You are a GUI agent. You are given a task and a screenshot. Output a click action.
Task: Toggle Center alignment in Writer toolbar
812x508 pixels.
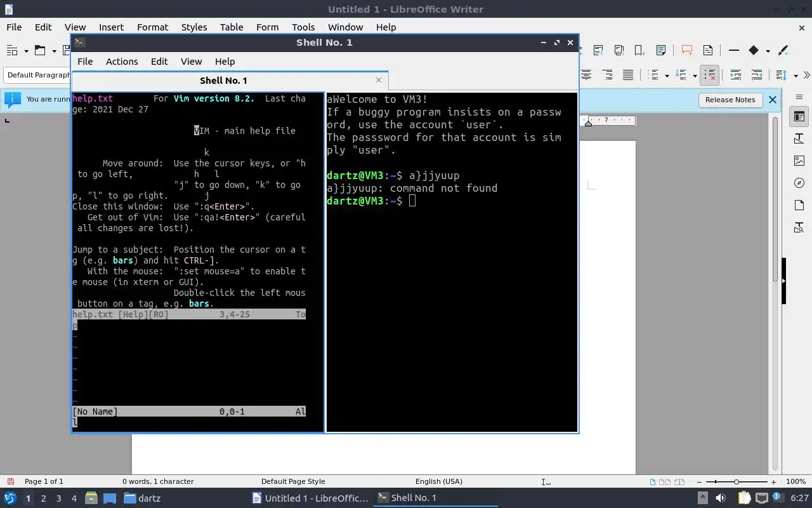pos(586,75)
